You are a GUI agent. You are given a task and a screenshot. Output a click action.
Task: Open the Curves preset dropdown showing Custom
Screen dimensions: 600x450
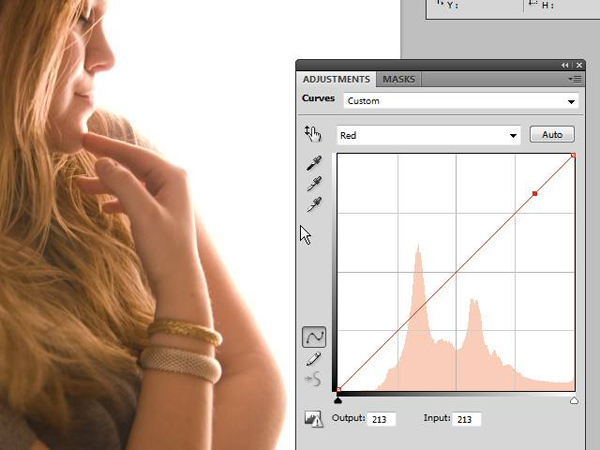pyautogui.click(x=460, y=101)
